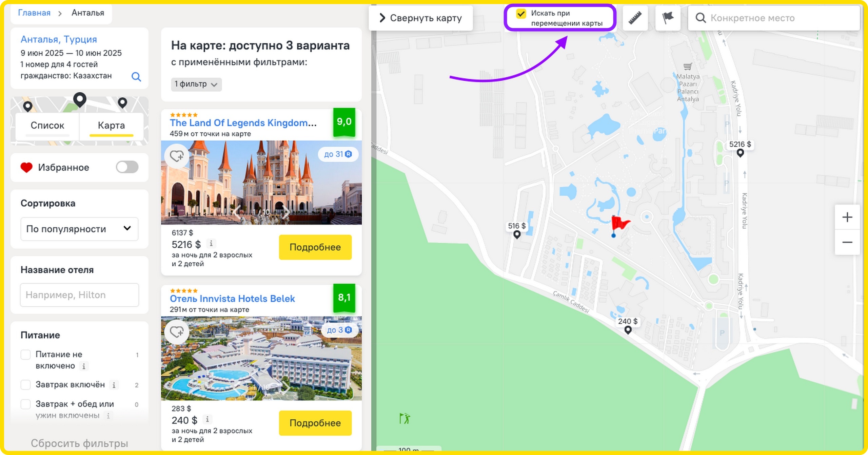Click the flag marker tool icon
This screenshot has height=455, width=868.
point(668,18)
